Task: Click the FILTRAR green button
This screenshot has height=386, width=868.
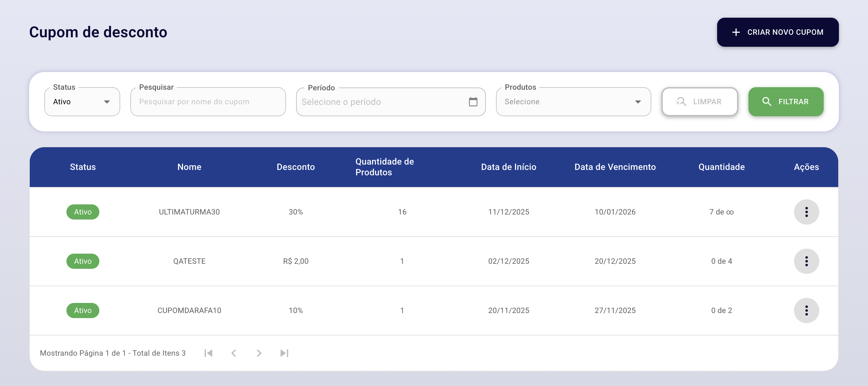Action: [x=785, y=102]
